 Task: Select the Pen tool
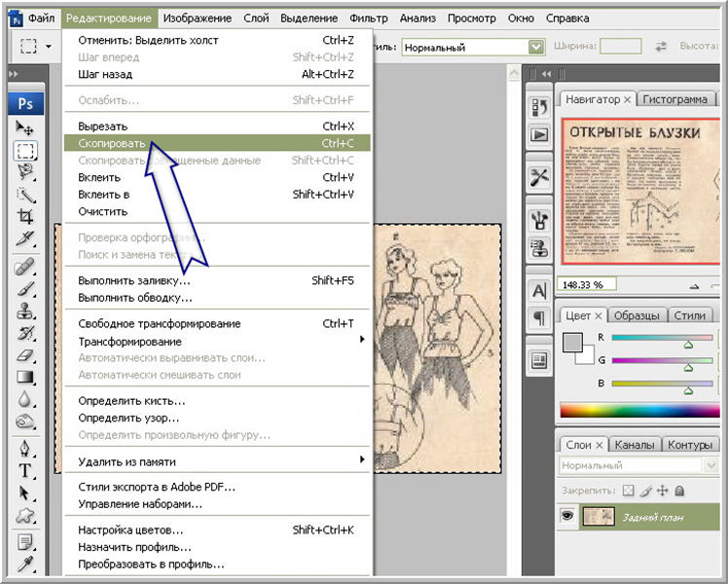coord(25,448)
